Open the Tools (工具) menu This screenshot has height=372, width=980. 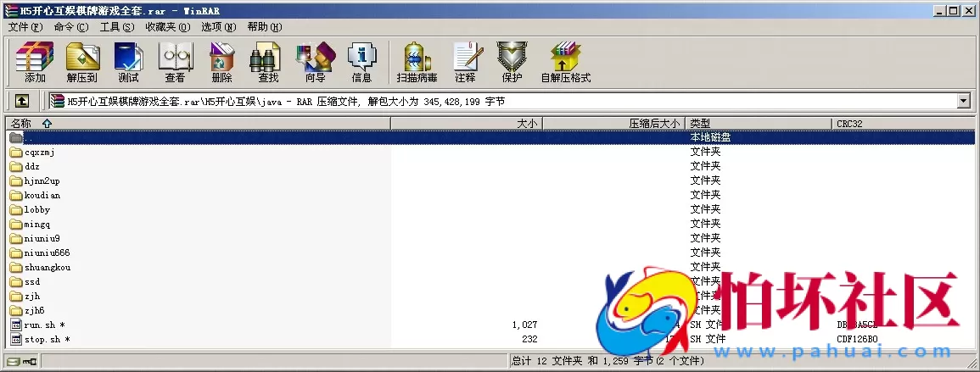(117, 27)
